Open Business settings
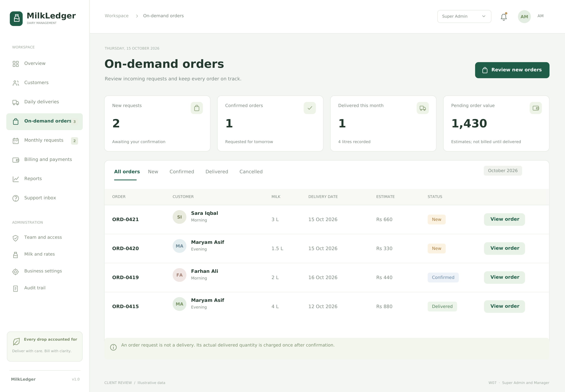The height and width of the screenshot is (392, 565). tap(45, 271)
